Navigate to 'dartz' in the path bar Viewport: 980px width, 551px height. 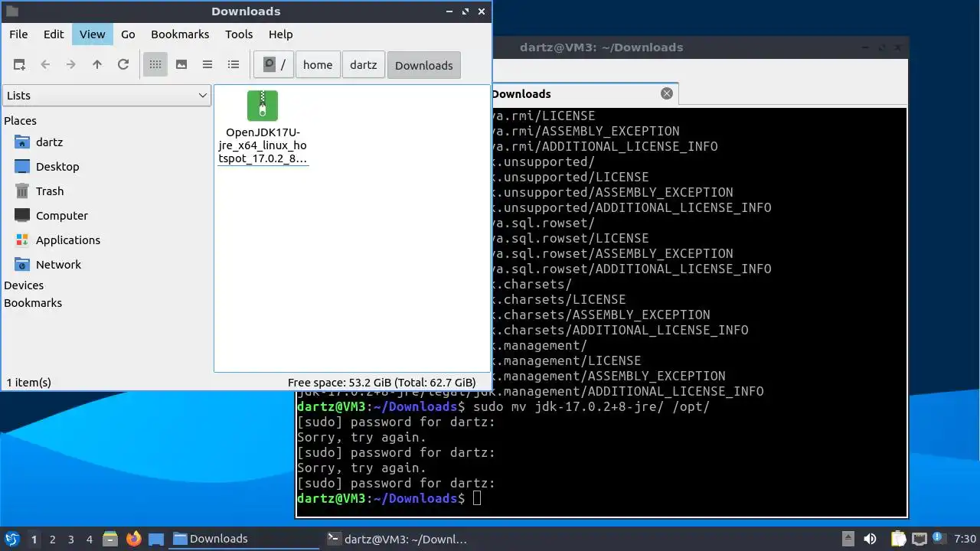pos(364,65)
